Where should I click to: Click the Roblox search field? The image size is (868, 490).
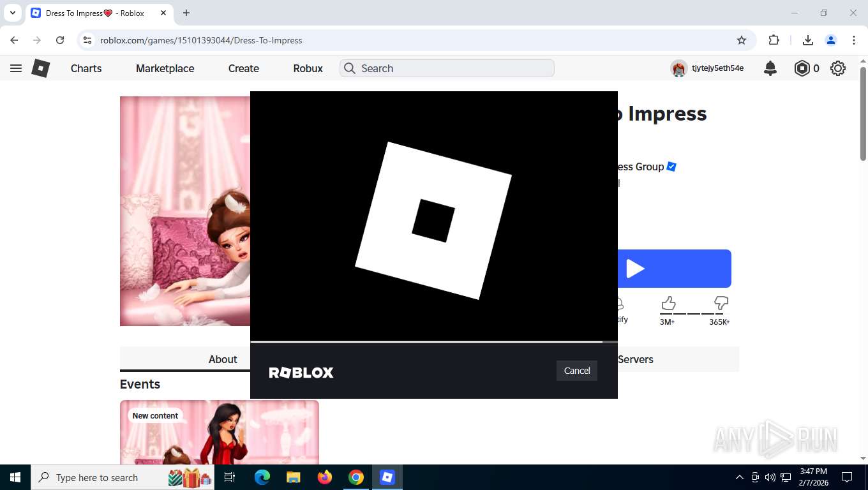click(447, 68)
